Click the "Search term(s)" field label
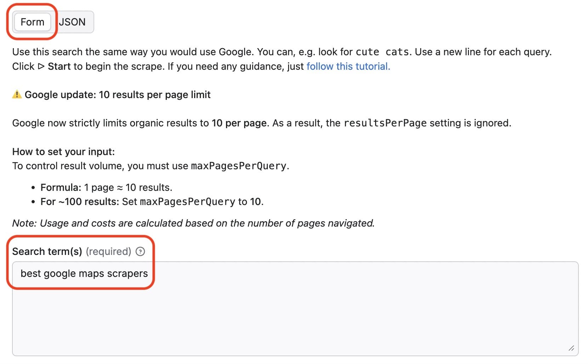Viewport: 588px width, 364px height. point(47,251)
